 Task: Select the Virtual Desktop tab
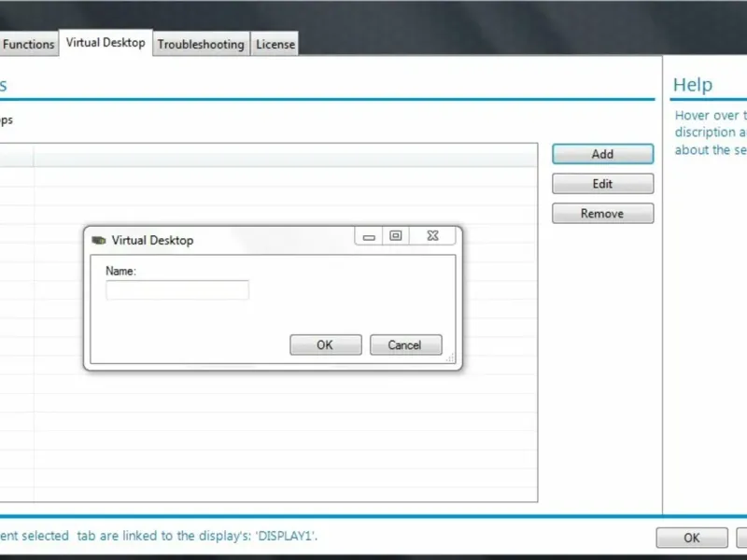[106, 43]
